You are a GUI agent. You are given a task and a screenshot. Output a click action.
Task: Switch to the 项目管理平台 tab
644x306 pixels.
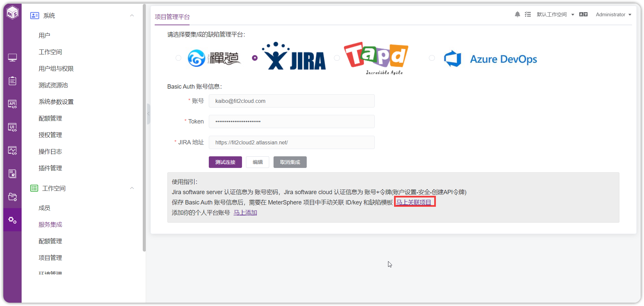point(172,17)
